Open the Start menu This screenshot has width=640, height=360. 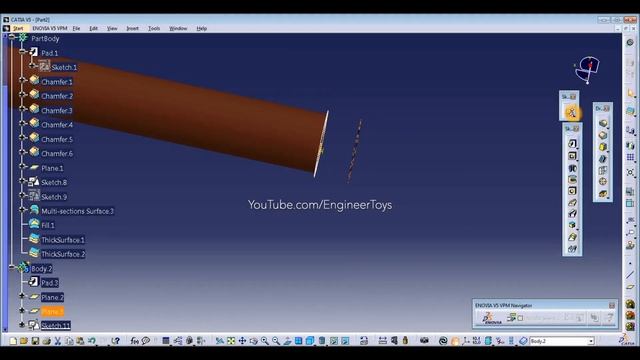pyautogui.click(x=18, y=29)
